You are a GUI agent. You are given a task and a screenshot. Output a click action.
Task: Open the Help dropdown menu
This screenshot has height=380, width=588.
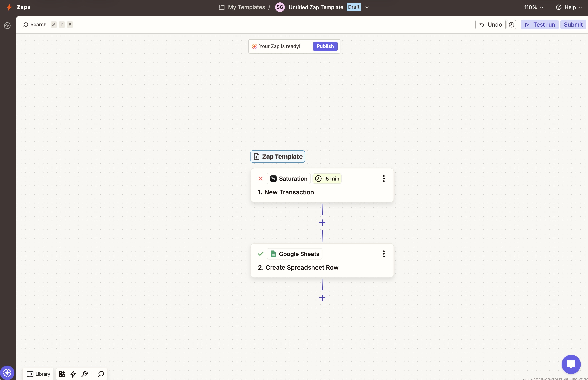pyautogui.click(x=569, y=7)
